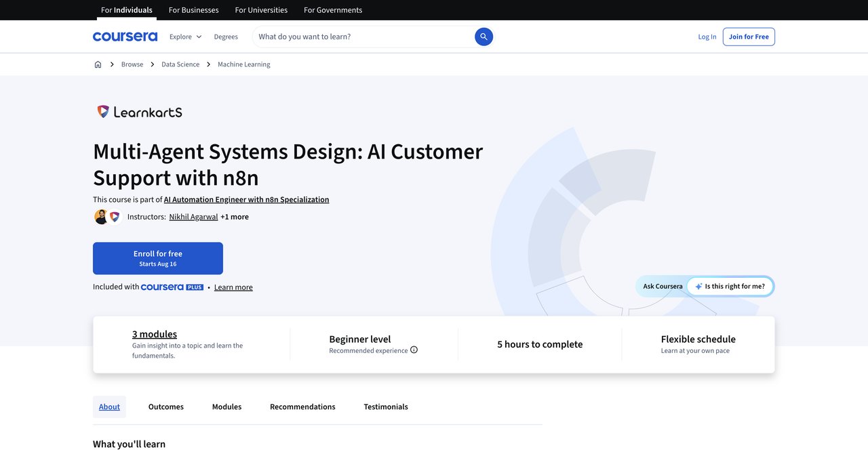Click the Enroll for free button

click(x=158, y=258)
